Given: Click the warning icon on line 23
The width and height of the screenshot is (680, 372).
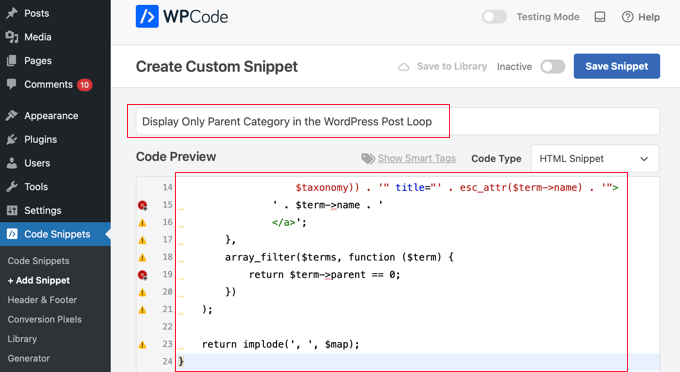Looking at the screenshot, I should (x=142, y=345).
